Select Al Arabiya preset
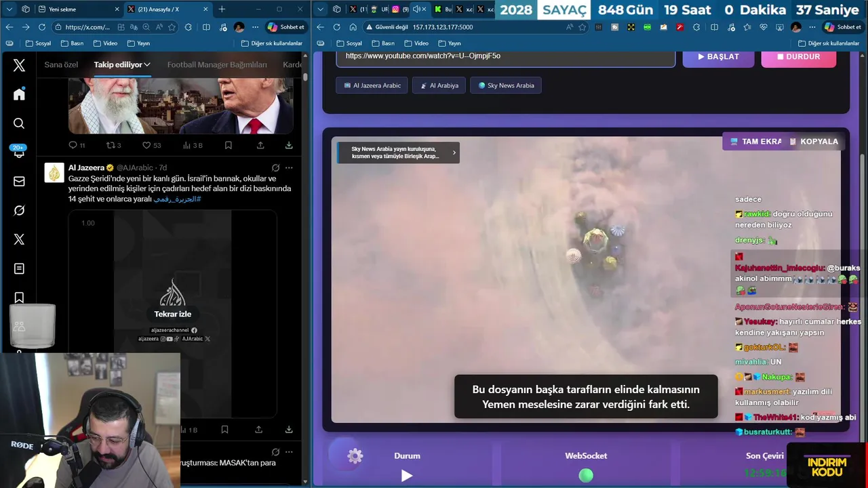Viewport: 868px width, 488px height. [x=439, y=85]
